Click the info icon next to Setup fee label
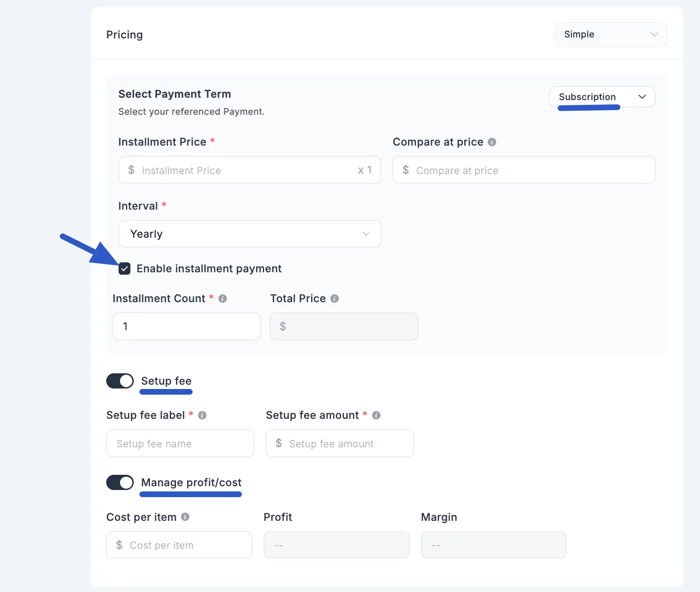Viewport: 700px width, 592px height. point(203,415)
